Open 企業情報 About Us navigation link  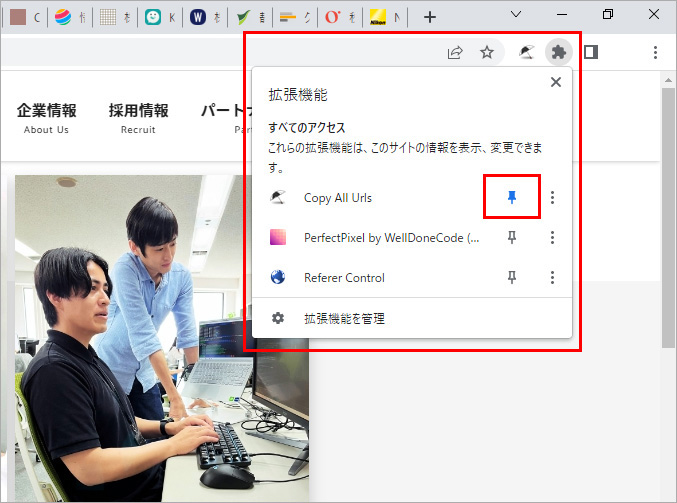[x=47, y=118]
